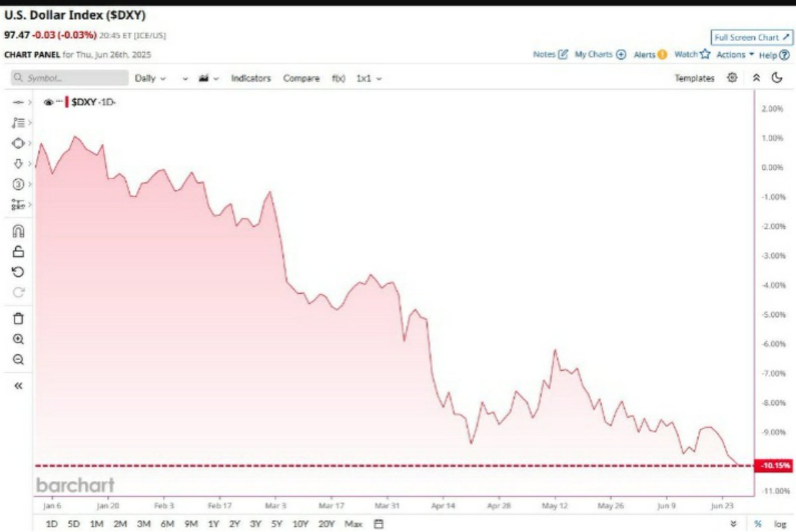The width and height of the screenshot is (796, 532).
Task: Expand line tool options arrow
Action: point(30,102)
